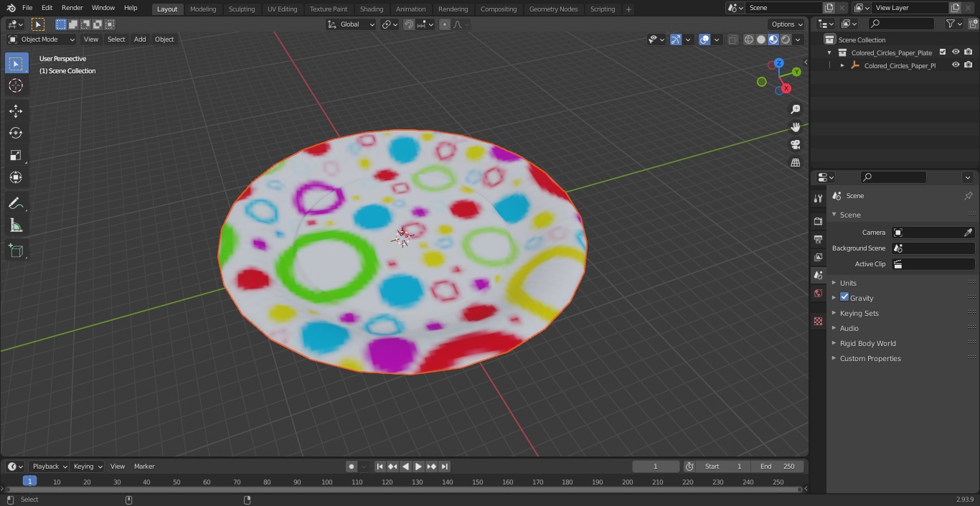Toggle X-ray display
The width and height of the screenshot is (980, 506).
coord(732,39)
